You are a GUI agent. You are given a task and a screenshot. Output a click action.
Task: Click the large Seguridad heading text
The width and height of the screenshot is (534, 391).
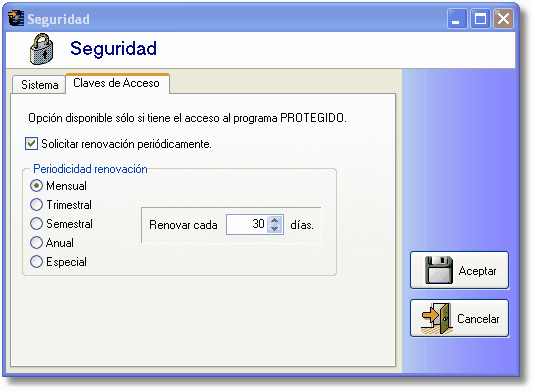pyautogui.click(x=113, y=49)
